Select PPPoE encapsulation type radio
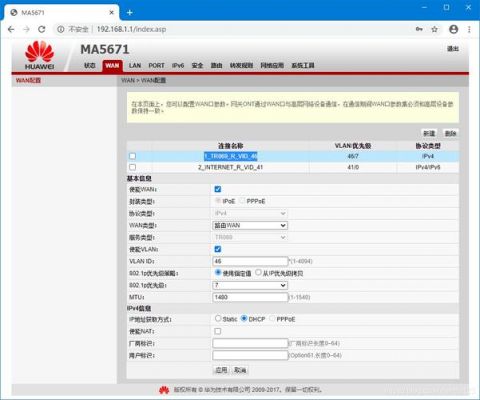The height and width of the screenshot is (400, 480). [242, 201]
